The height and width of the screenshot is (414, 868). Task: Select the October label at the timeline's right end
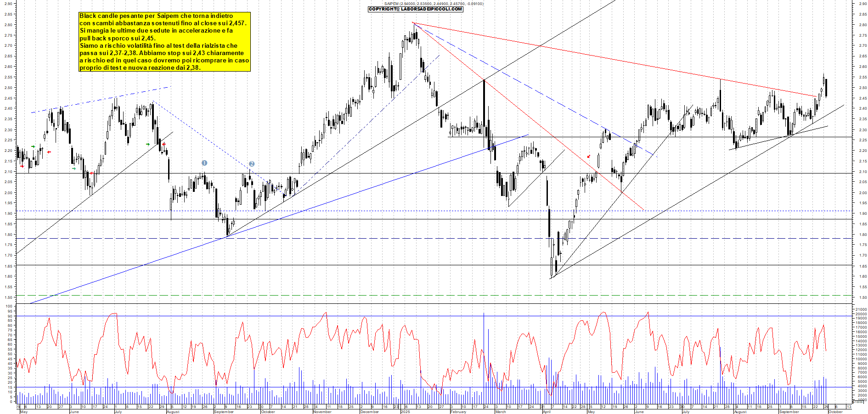coord(835,412)
